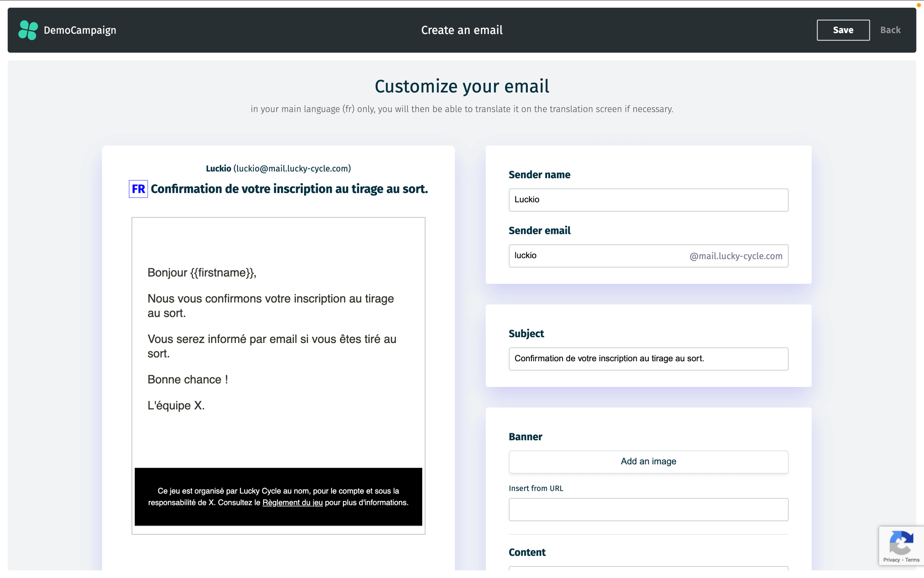
Task: Click the Back link in header
Action: [890, 30]
